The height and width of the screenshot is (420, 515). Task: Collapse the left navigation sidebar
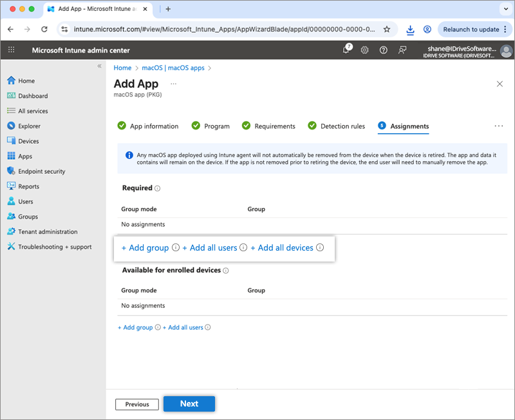(99, 66)
